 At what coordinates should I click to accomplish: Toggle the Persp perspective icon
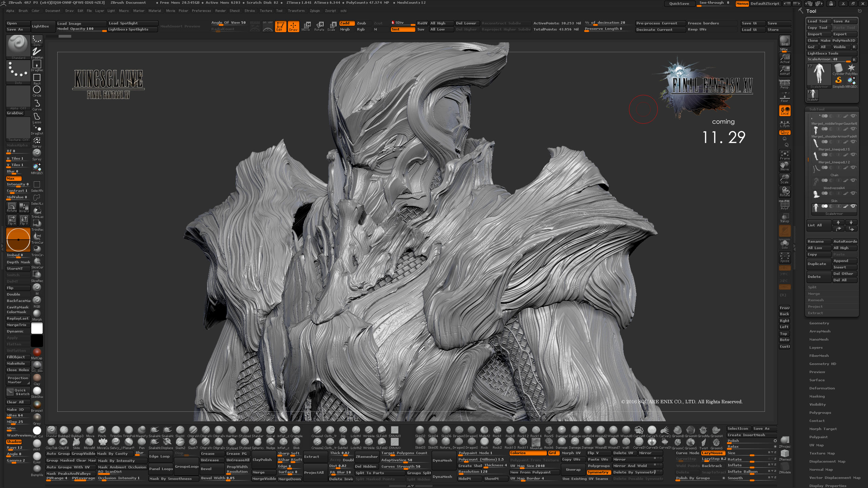pyautogui.click(x=784, y=83)
